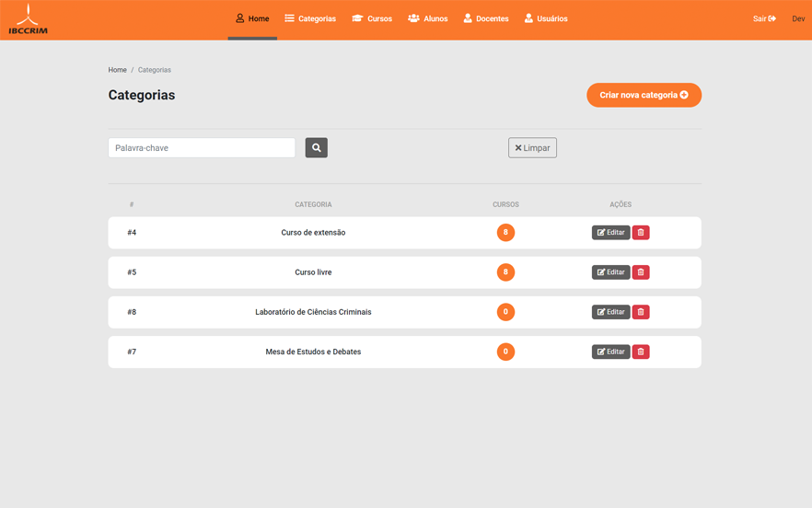Edit the Curso de extensão category
This screenshot has height=508, width=812.
[x=610, y=233]
